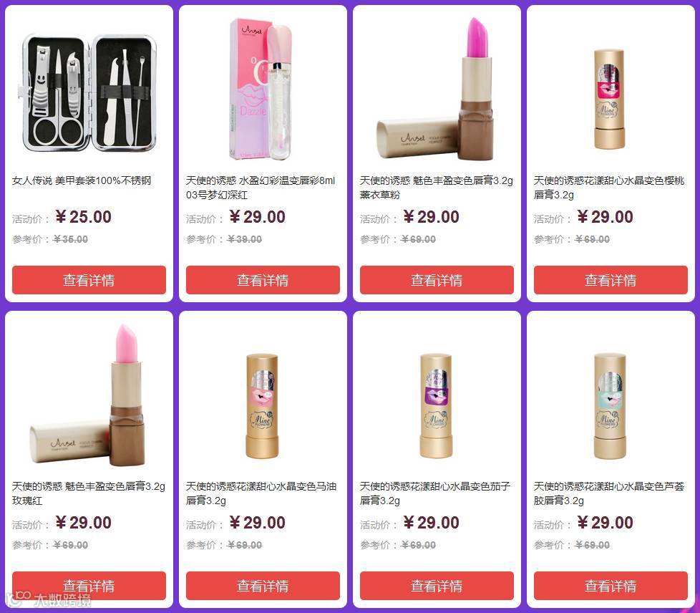Open the 女人传说 美甲套装 title link
Image resolution: width=700 pixels, height=613 pixels.
pyautogui.click(x=82, y=180)
